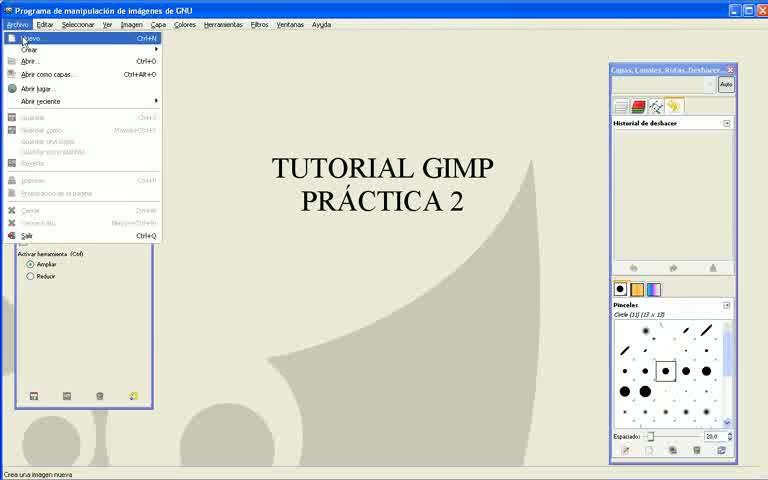768x480 pixels.
Task: Click new brush icon under Pinceles
Action: point(649,451)
